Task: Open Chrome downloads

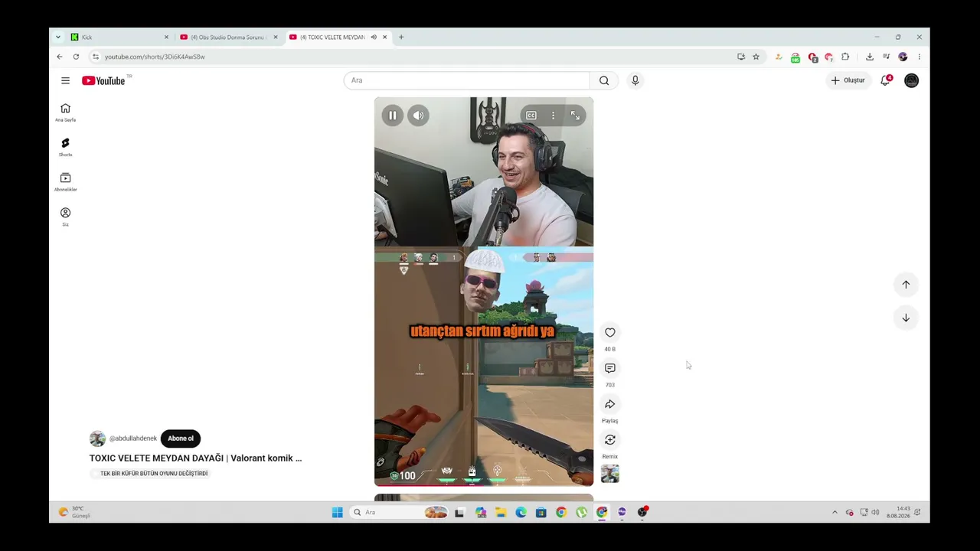Action: pos(870,57)
